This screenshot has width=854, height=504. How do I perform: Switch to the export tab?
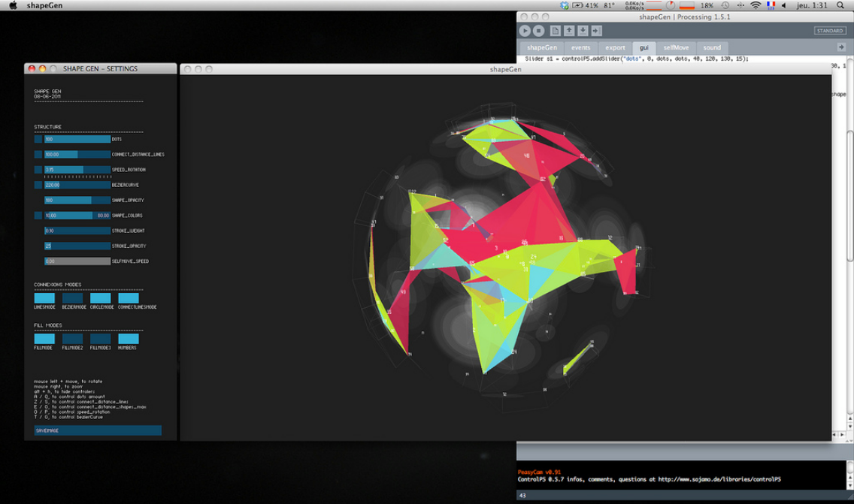coord(615,48)
